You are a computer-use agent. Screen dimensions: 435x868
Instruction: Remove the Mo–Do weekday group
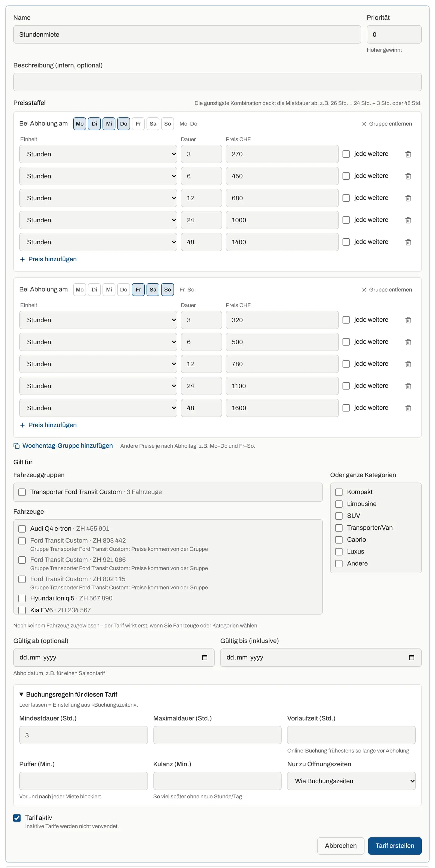point(387,124)
